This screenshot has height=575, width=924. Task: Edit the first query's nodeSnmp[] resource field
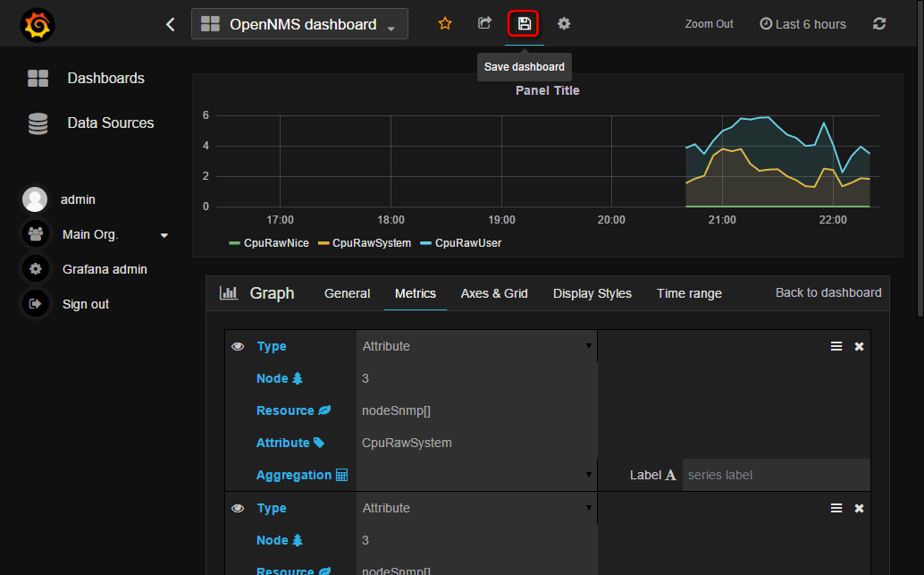(476, 410)
